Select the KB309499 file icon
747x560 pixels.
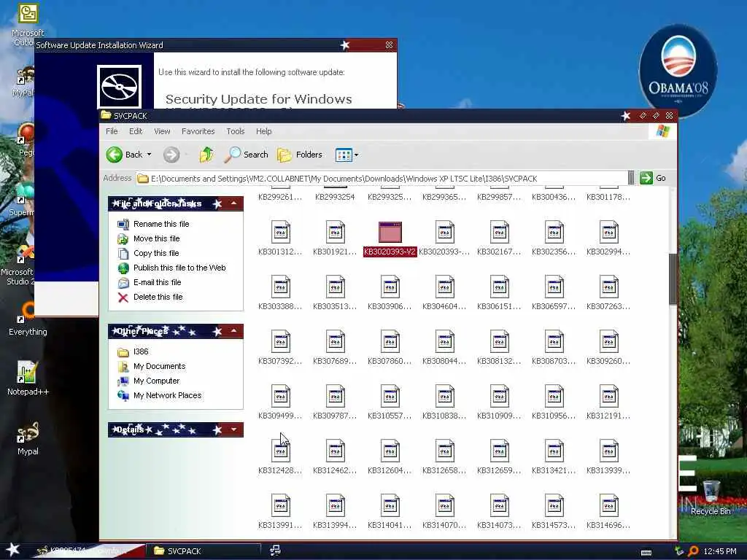pyautogui.click(x=281, y=397)
